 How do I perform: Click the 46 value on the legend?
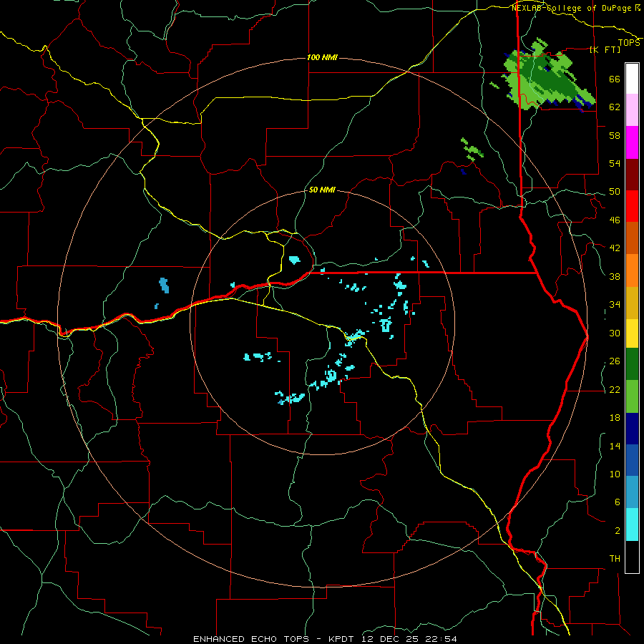[x=615, y=220]
